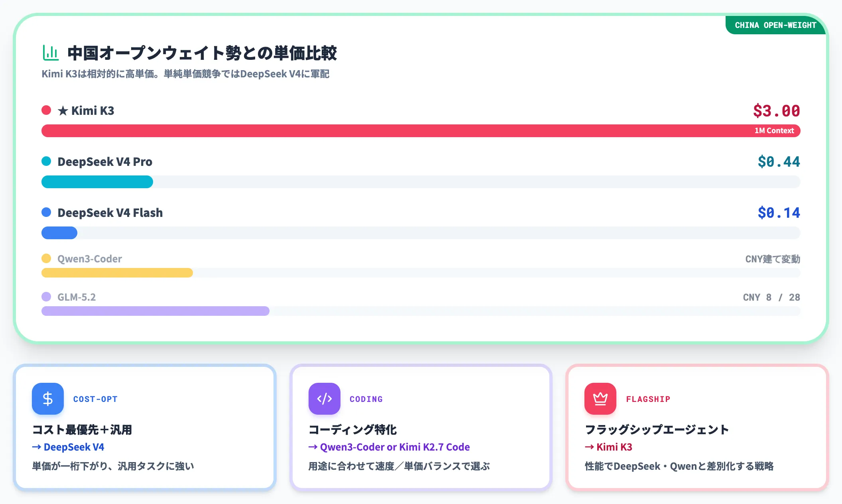Click the yellow Qwen3-Coder bar
Viewport: 842px width, 504px height.
pos(117,273)
